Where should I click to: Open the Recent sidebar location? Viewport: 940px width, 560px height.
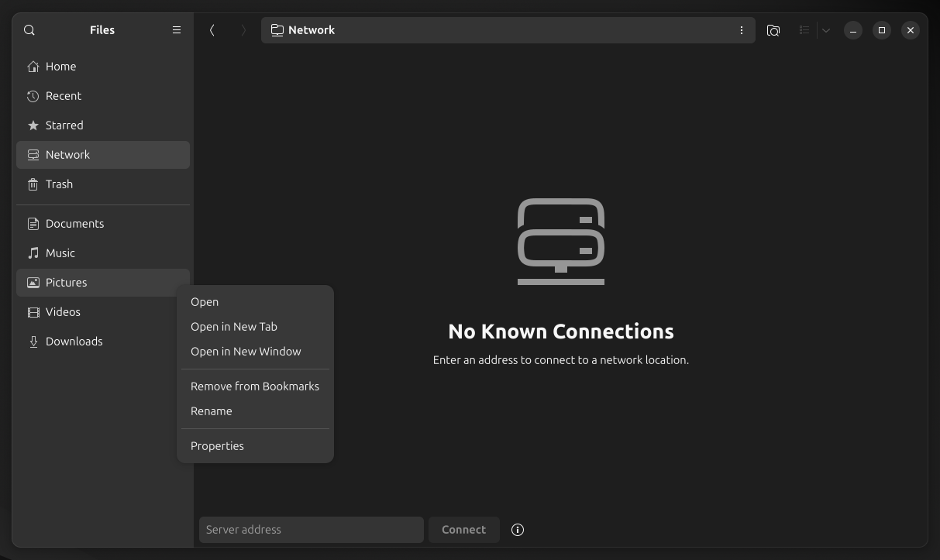64,96
